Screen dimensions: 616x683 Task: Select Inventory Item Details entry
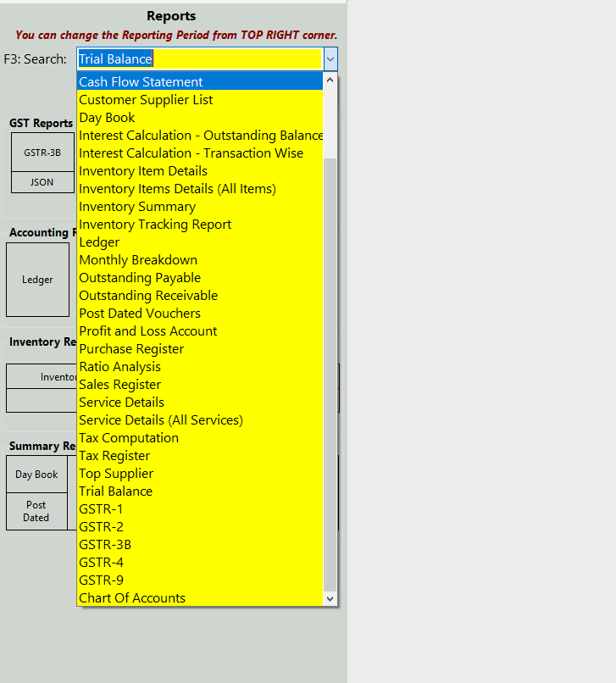(x=200, y=171)
